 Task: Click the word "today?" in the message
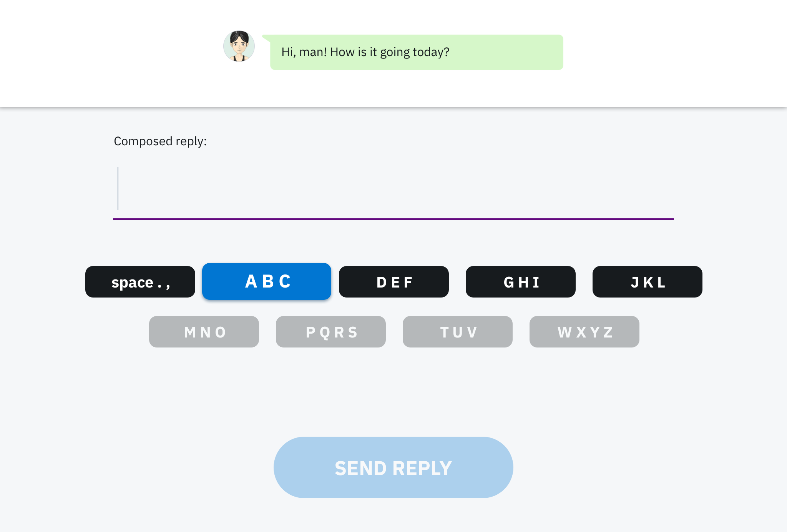431,52
